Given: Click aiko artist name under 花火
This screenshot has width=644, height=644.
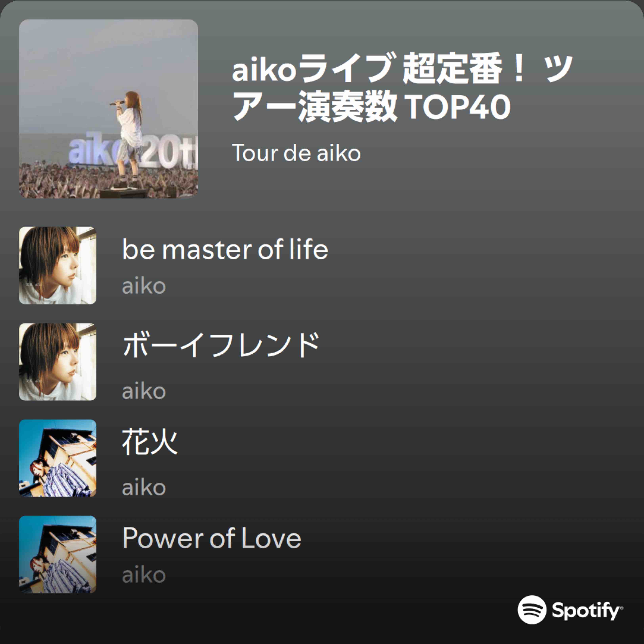Looking at the screenshot, I should click(x=144, y=488).
